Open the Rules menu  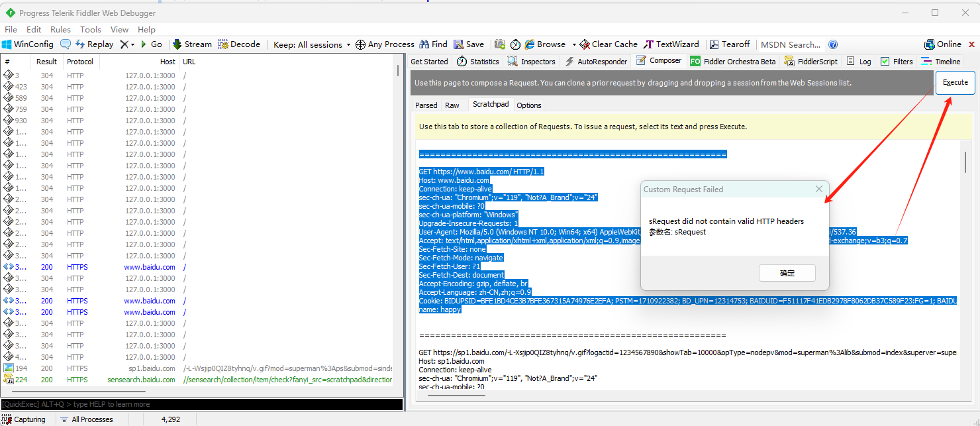(60, 29)
